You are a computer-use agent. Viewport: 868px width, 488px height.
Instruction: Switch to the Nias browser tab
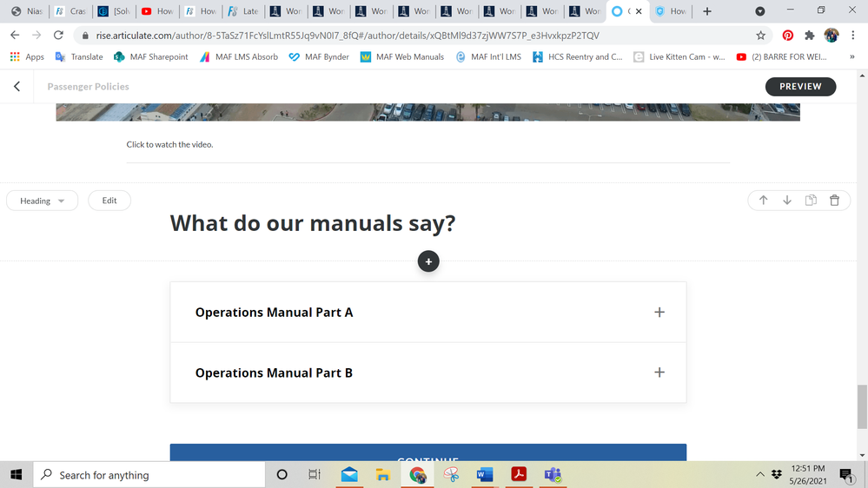(x=27, y=11)
